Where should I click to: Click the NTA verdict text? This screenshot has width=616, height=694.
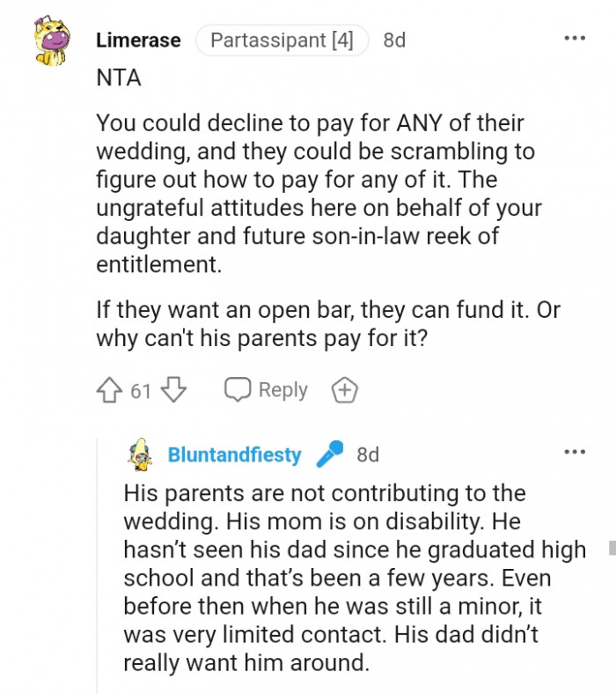pos(117,78)
